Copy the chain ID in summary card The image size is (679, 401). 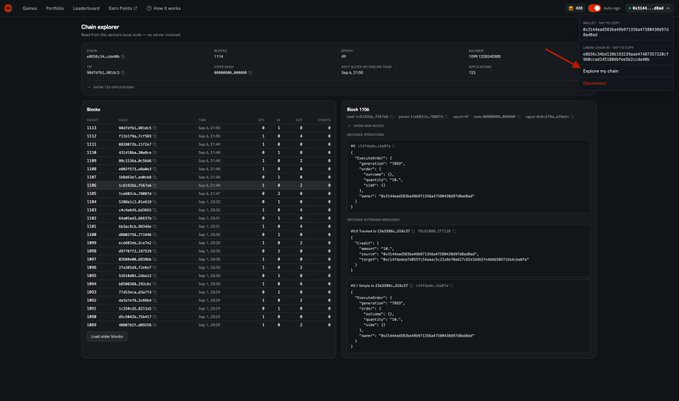123,57
